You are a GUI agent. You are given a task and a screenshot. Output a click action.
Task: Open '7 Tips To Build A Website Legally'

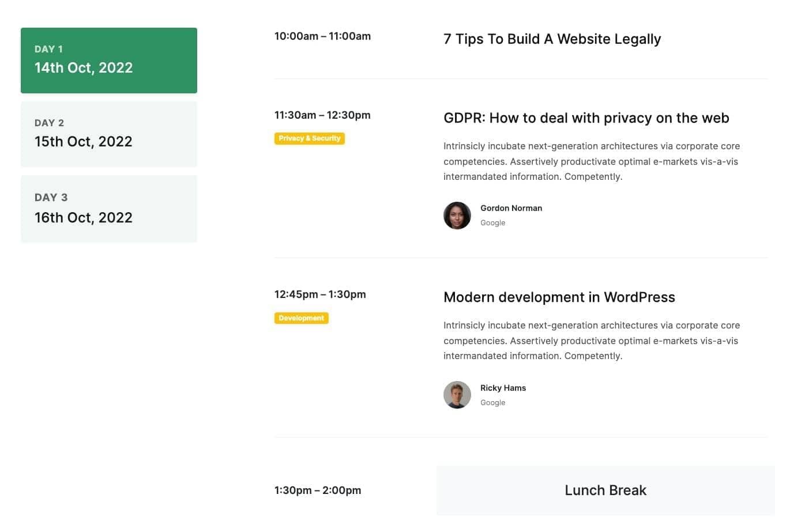[x=552, y=39]
